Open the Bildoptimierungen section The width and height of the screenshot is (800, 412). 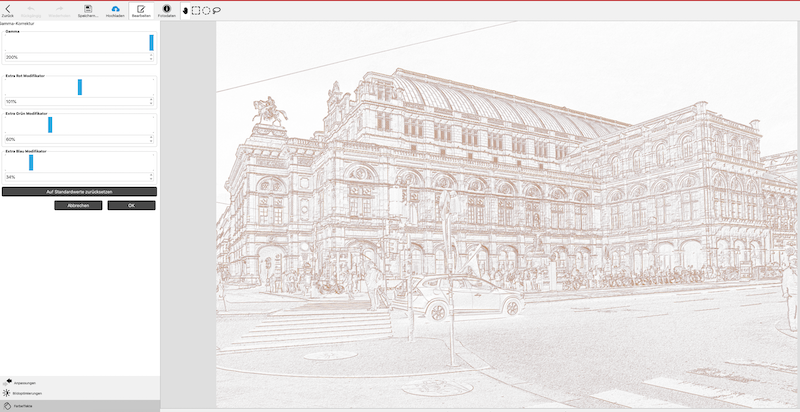(80, 394)
